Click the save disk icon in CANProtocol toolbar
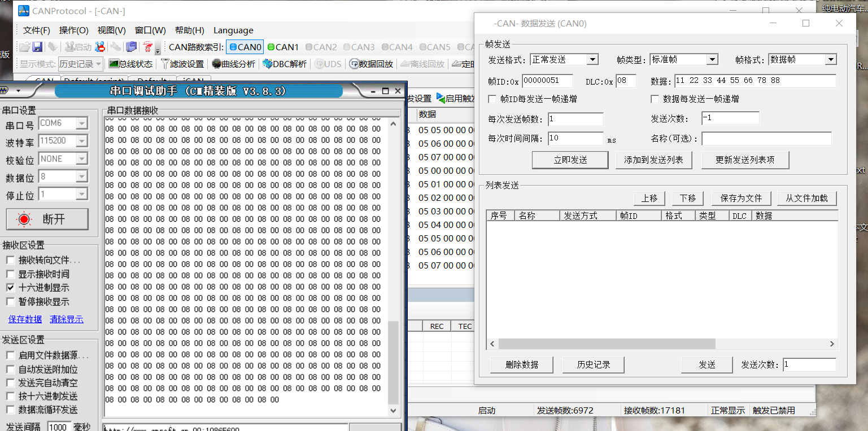868x431 pixels. pos(37,47)
